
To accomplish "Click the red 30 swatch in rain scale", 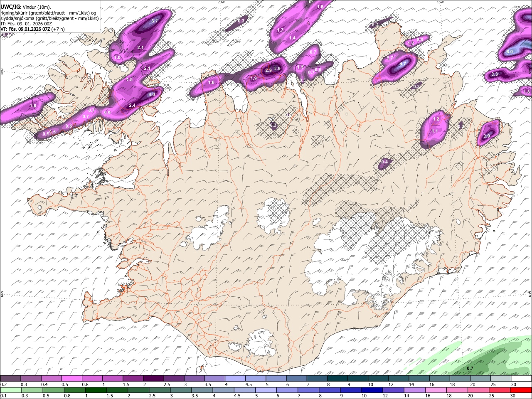I will (521, 390).
